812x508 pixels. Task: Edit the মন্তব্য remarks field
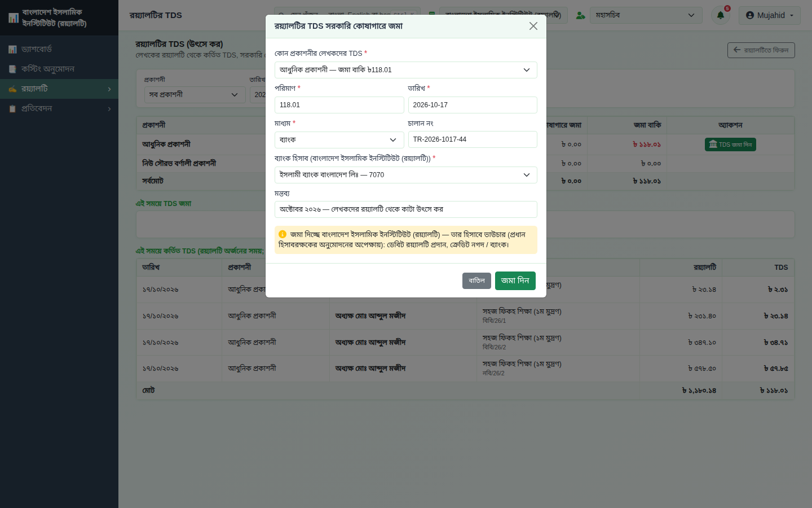click(406, 209)
